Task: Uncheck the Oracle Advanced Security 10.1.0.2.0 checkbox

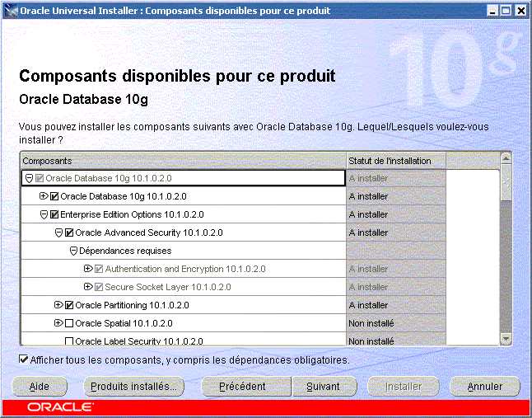Action: click(69, 232)
